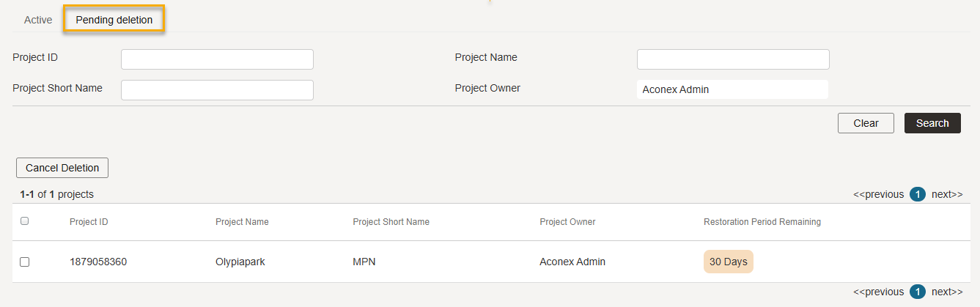Viewport: 980px width, 307px height.
Task: Sort by the Project Name column header
Action: tap(242, 222)
